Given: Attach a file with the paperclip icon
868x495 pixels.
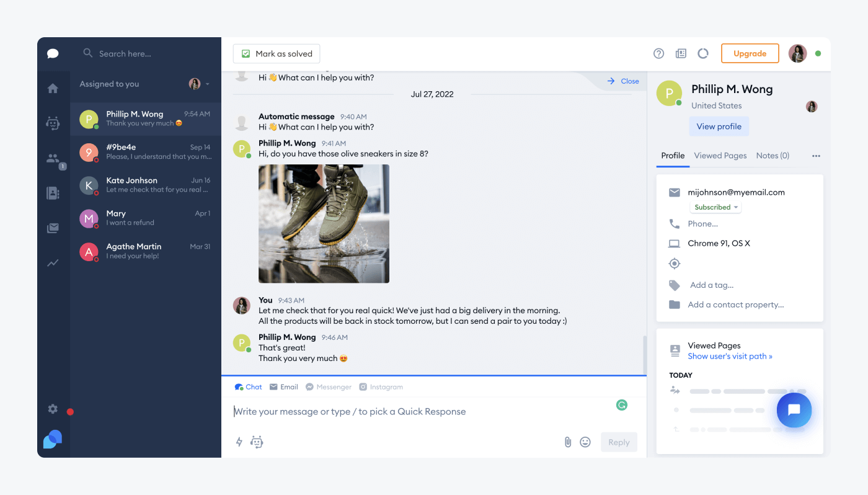Looking at the screenshot, I should point(568,442).
